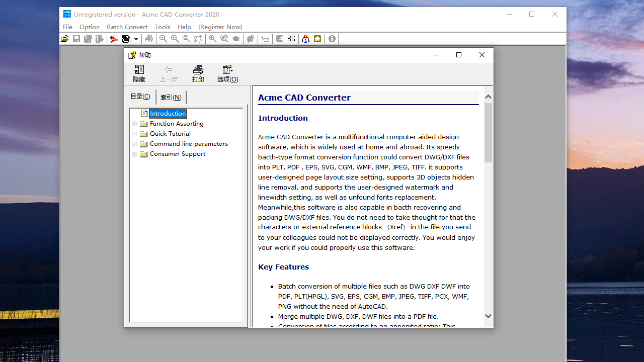Select the Quick Tutorial folder label
644x362 pixels.
point(170,134)
